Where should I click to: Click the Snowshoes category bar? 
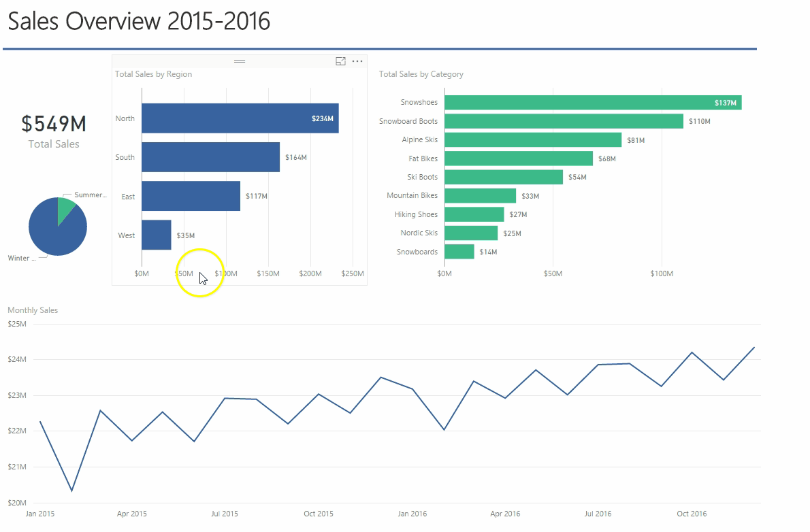(593, 102)
